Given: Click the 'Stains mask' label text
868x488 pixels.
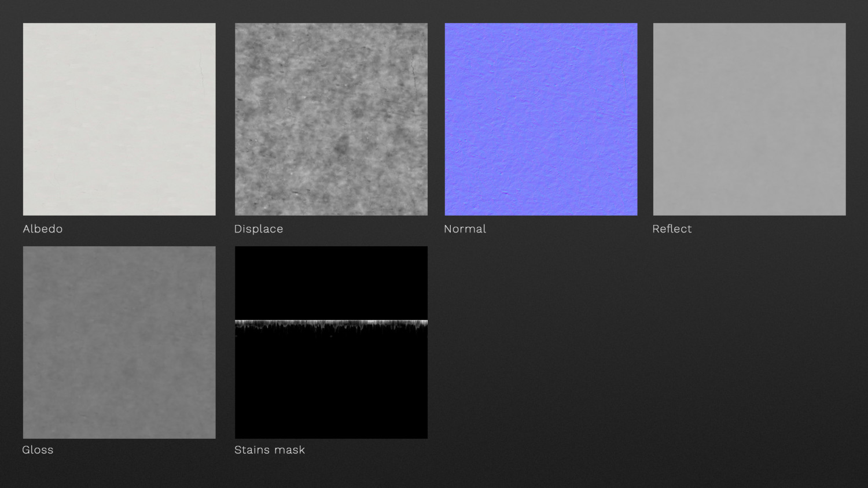Looking at the screenshot, I should pos(270,450).
